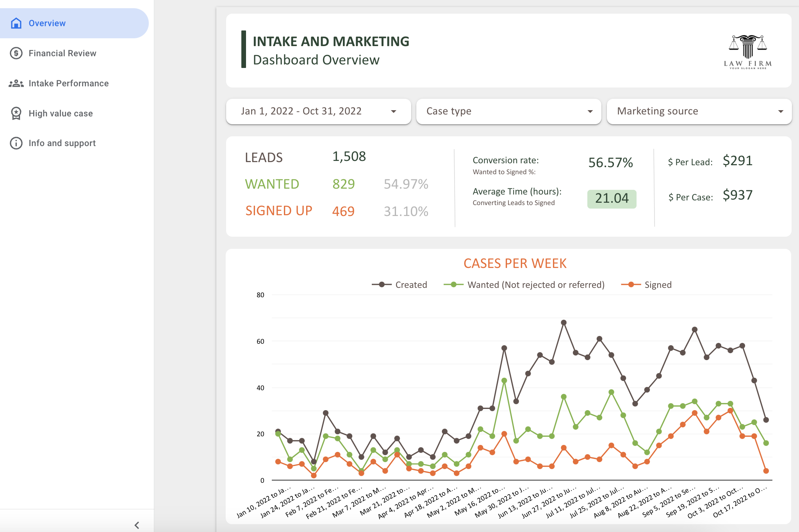799x532 pixels.
Task: Click the green 21.04 average time highlight
Action: point(611,198)
